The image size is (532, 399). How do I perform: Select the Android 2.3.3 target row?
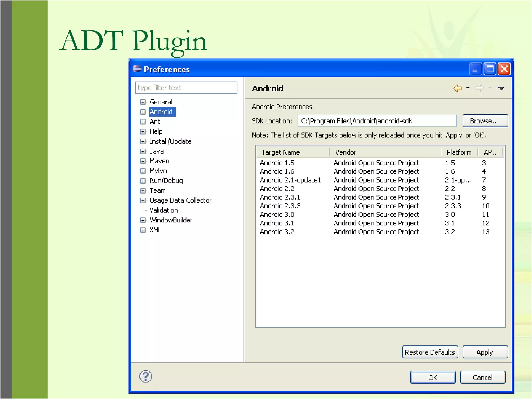click(380, 206)
